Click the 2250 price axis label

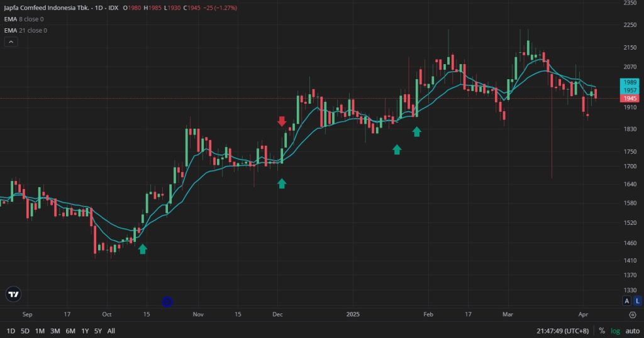click(630, 25)
